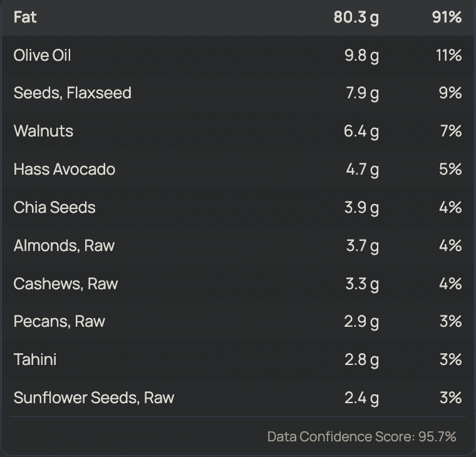Open Pecans, Raw from the list
This screenshot has height=457, width=476.
pyautogui.click(x=59, y=321)
